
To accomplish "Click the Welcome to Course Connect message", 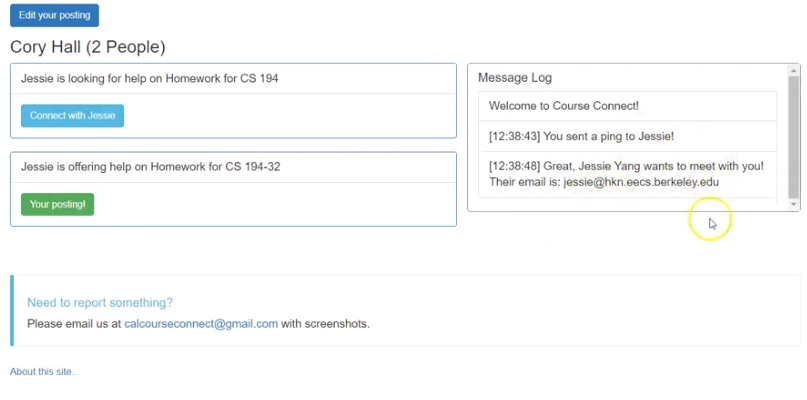I will point(627,106).
